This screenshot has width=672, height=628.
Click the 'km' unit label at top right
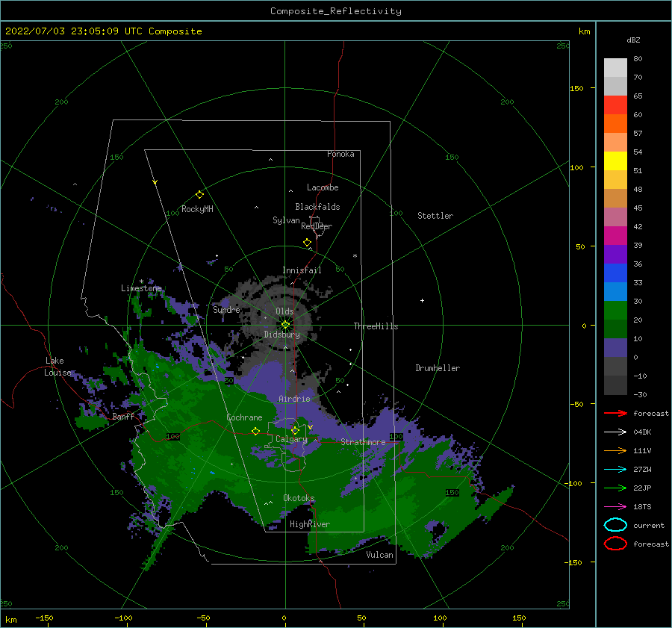584,31
